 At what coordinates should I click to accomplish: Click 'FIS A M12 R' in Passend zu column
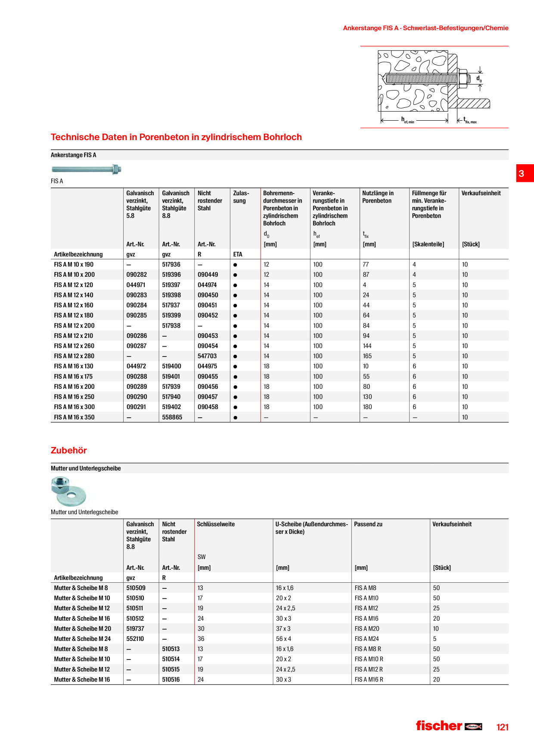(x=369, y=669)
